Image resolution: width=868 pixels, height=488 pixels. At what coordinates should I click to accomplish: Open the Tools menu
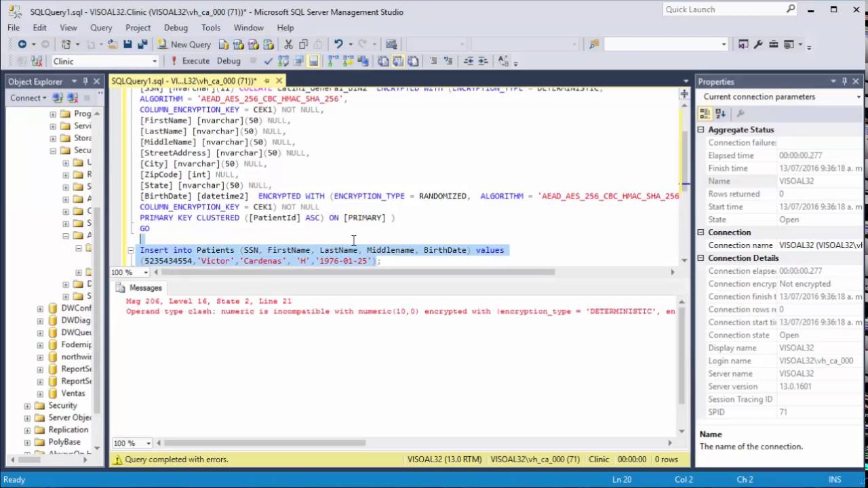(x=211, y=28)
